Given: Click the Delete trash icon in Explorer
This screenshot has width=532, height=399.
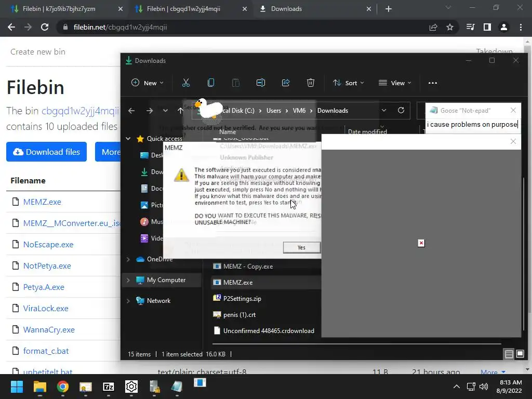Looking at the screenshot, I should click(x=311, y=83).
